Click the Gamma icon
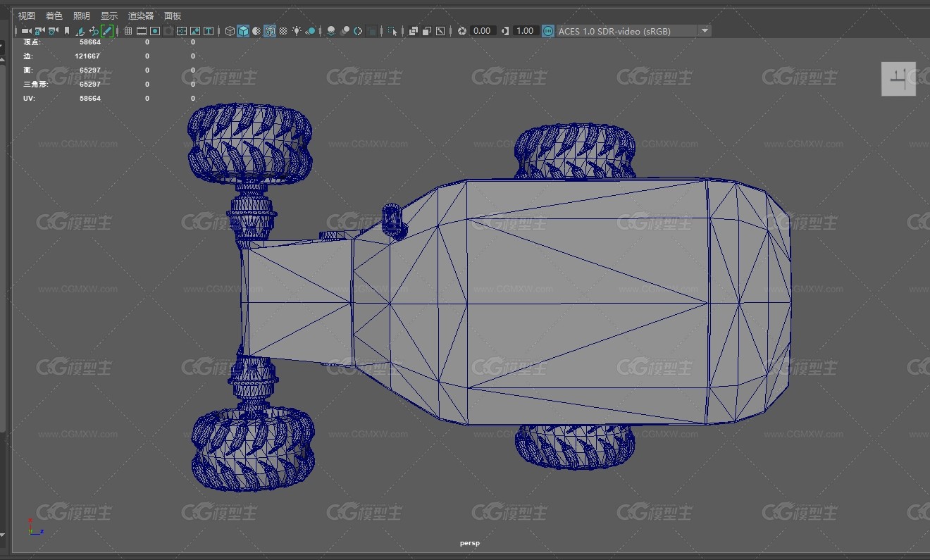 click(x=505, y=31)
